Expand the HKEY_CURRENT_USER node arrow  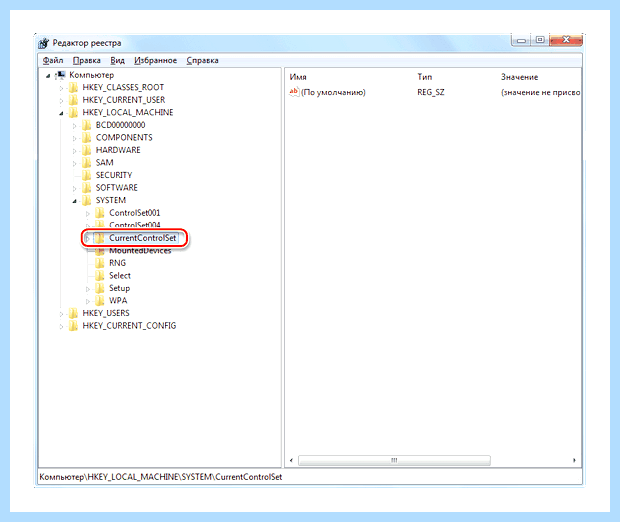(x=61, y=101)
